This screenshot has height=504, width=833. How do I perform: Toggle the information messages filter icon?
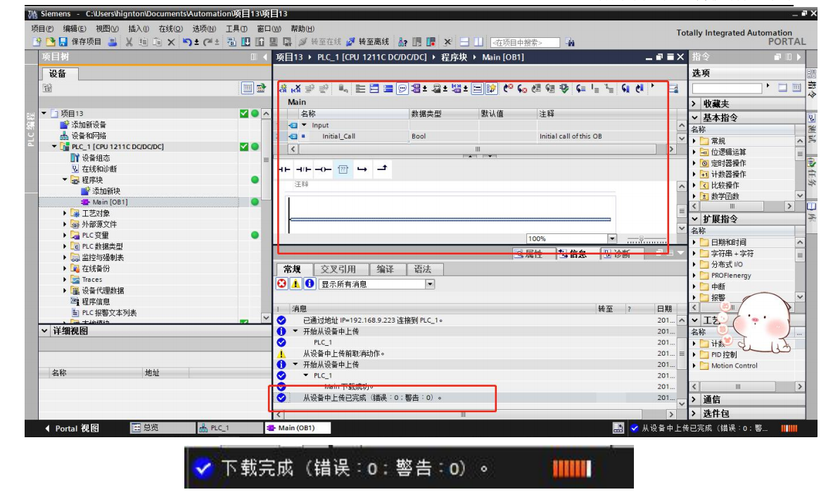[309, 284]
